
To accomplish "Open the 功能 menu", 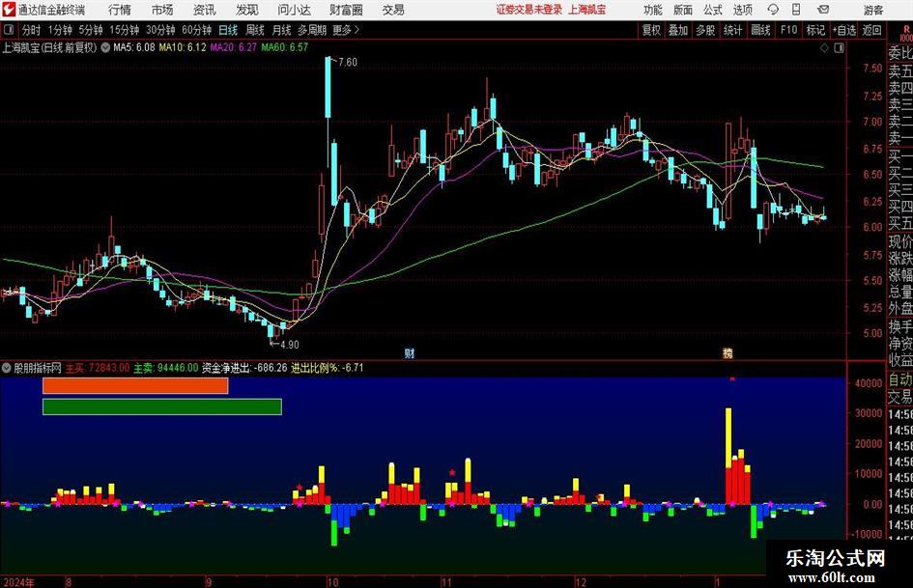I will point(653,10).
